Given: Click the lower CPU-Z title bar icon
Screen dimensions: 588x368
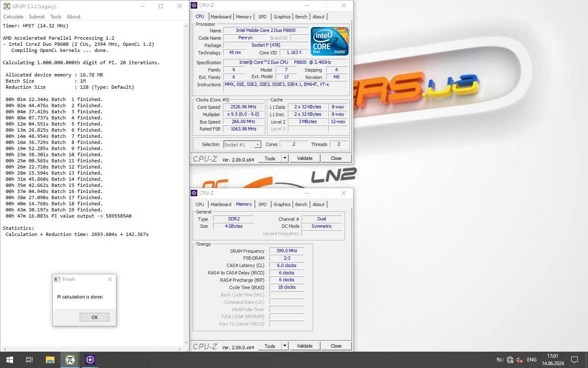Looking at the screenshot, I should tap(194, 193).
